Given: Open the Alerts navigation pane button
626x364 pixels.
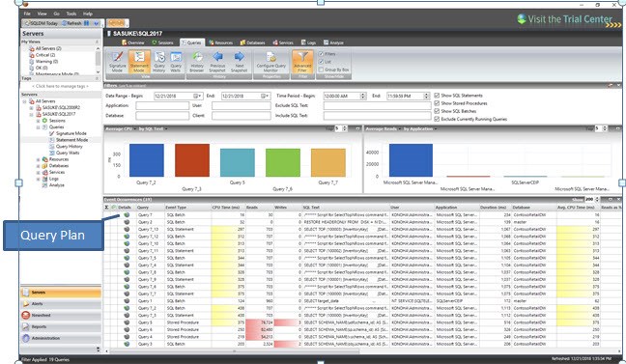Looking at the screenshot, I should click(x=61, y=304).
